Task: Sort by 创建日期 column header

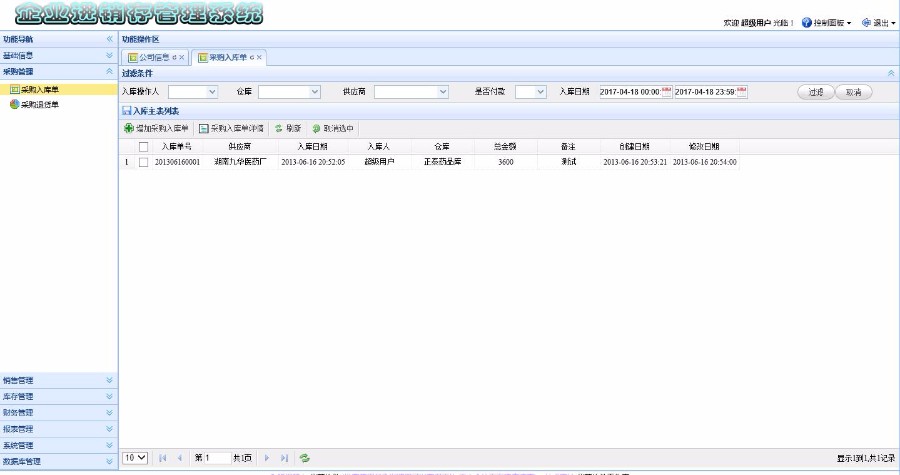Action: 635,147
